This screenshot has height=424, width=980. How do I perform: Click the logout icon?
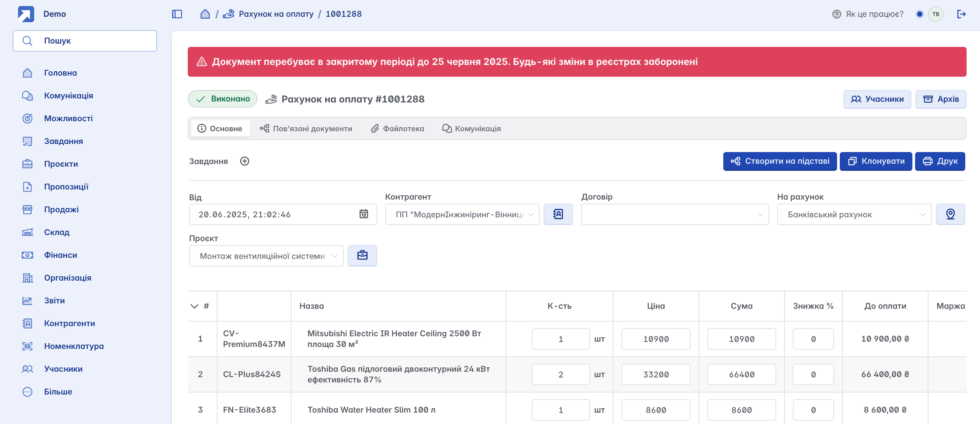(961, 14)
